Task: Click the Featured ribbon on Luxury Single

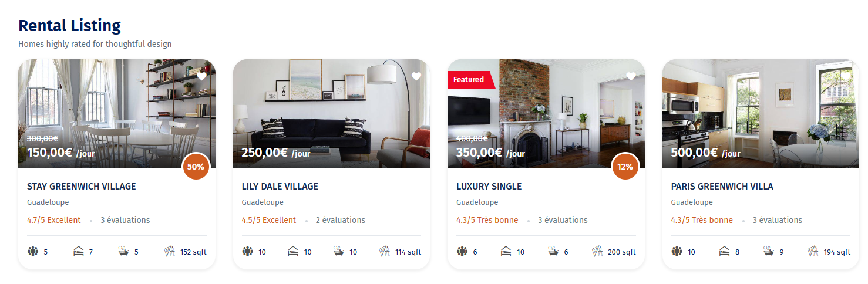Action: (470, 80)
